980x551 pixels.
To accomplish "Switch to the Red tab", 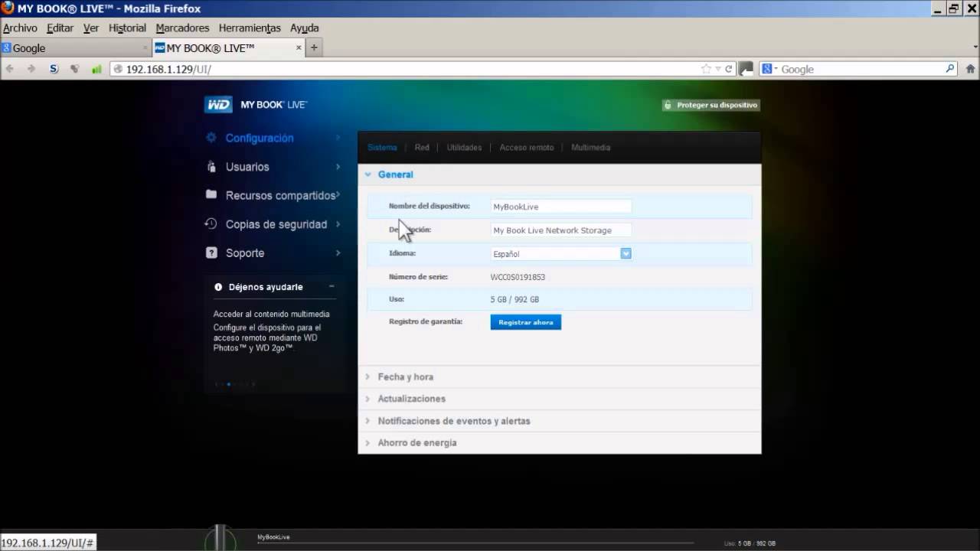I will coord(422,147).
